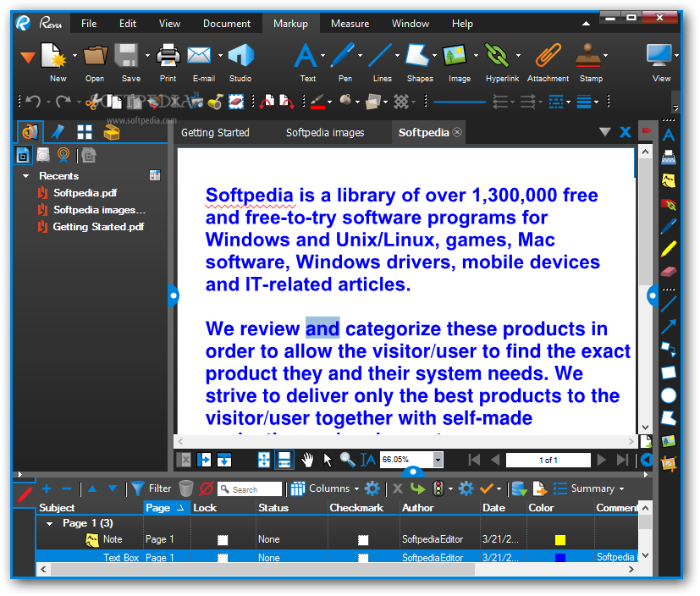Viewport: 700px width, 596px height.
Task: Select the yellow Highlight tool in right sidebar
Action: pos(669,249)
